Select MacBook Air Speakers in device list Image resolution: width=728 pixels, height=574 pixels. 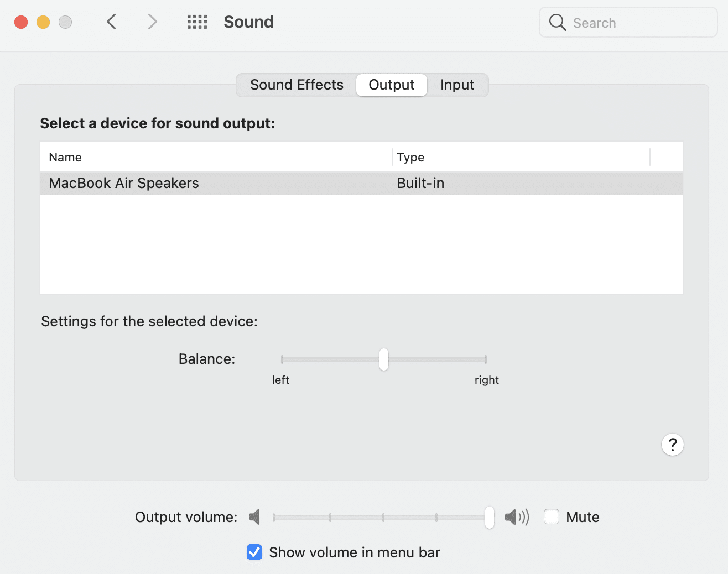[x=123, y=183]
